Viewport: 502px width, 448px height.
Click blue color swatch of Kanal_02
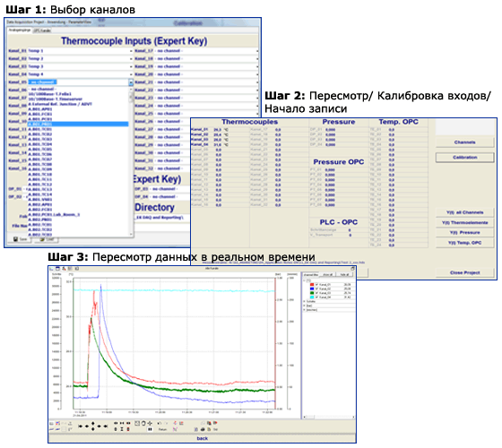pyautogui.click(x=312, y=289)
